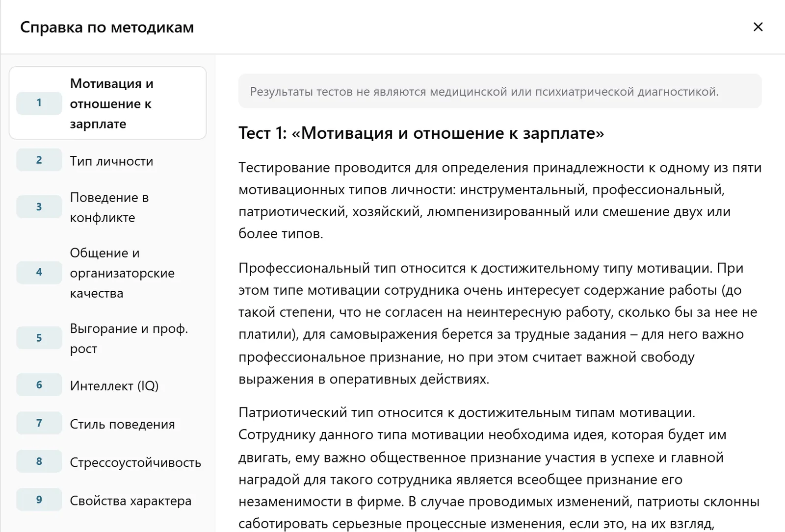
Task: Open the Тип личности section
Action: (107, 160)
